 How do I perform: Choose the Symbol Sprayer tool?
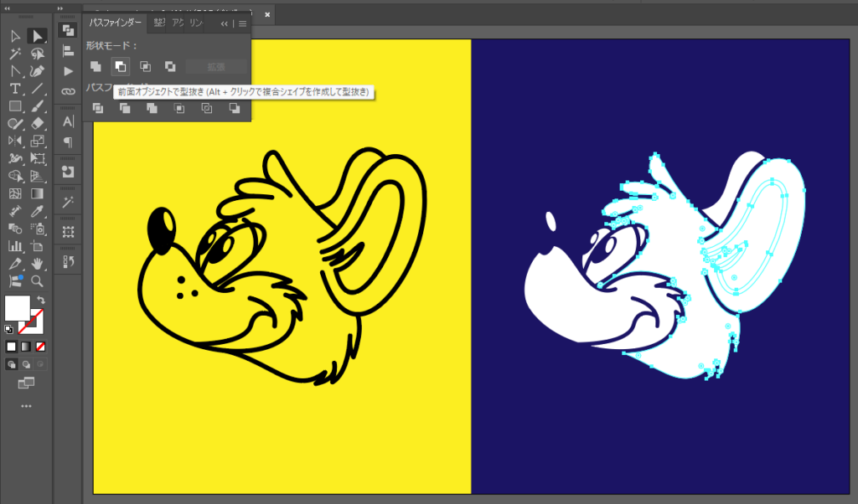click(37, 229)
